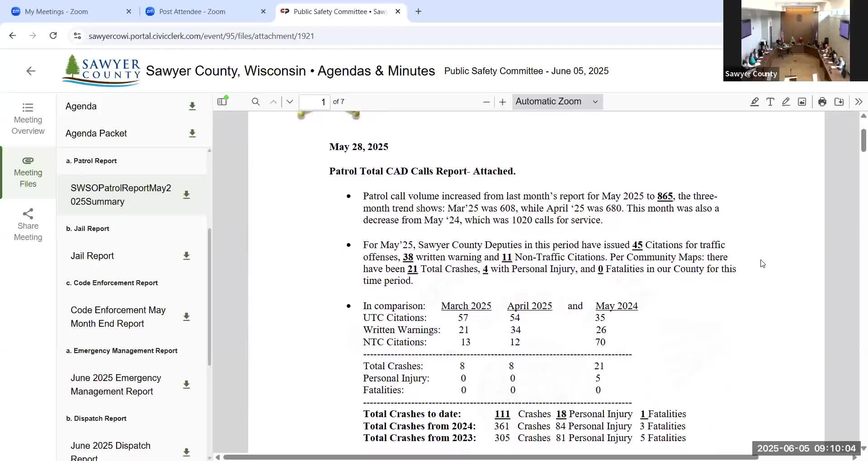Print the PDF document
The image size is (868, 461).
pyautogui.click(x=822, y=102)
